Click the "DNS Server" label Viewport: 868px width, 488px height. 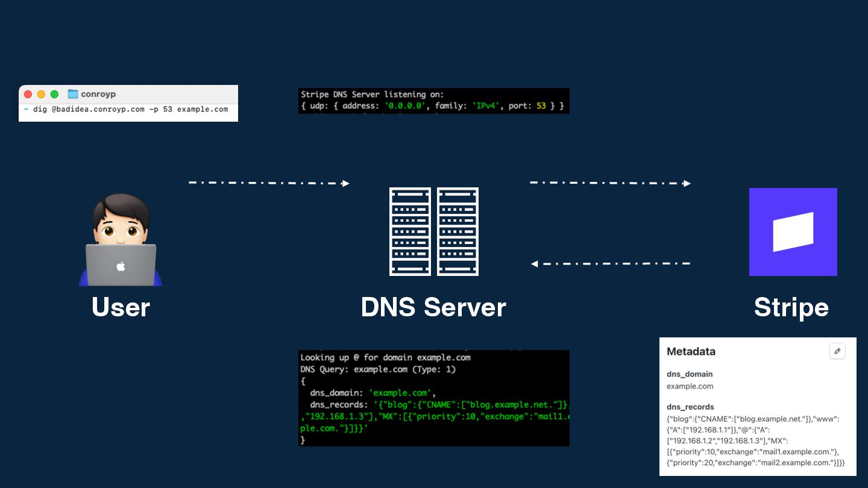433,307
